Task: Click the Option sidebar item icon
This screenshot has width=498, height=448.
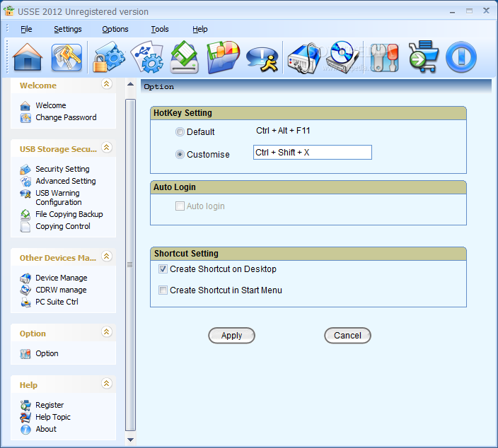Action: pyautogui.click(x=25, y=354)
